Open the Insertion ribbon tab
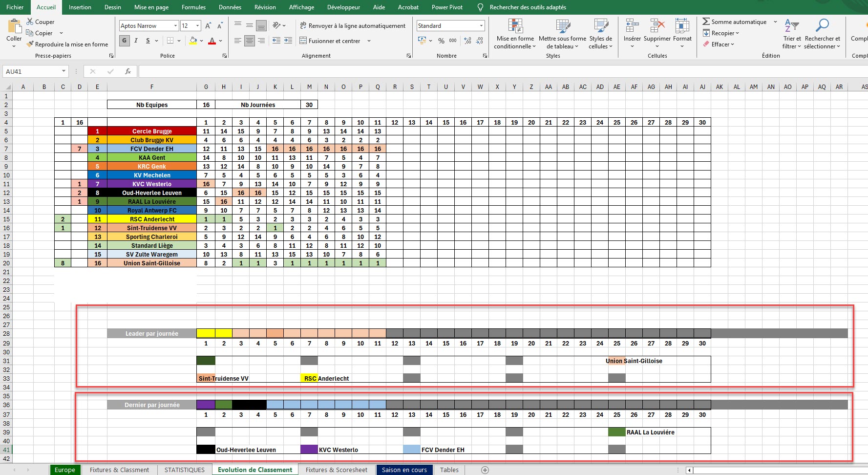This screenshot has height=475, width=868. [80, 7]
